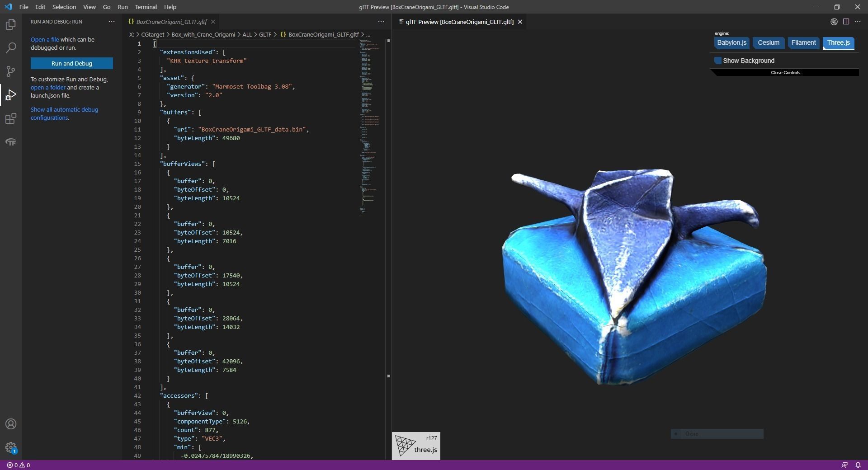Open the Manage gear icon

pyautogui.click(x=11, y=447)
